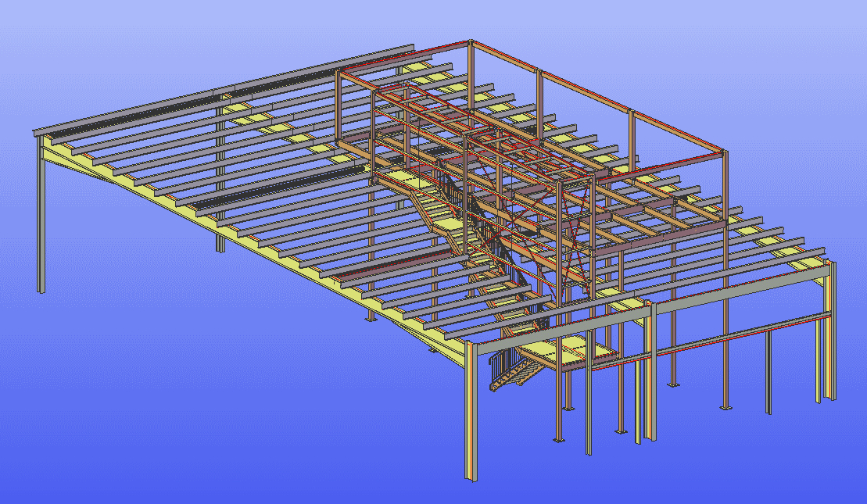The height and width of the screenshot is (504, 867).
Task: Click the upper frame's middle right-side column
Action: (632, 141)
